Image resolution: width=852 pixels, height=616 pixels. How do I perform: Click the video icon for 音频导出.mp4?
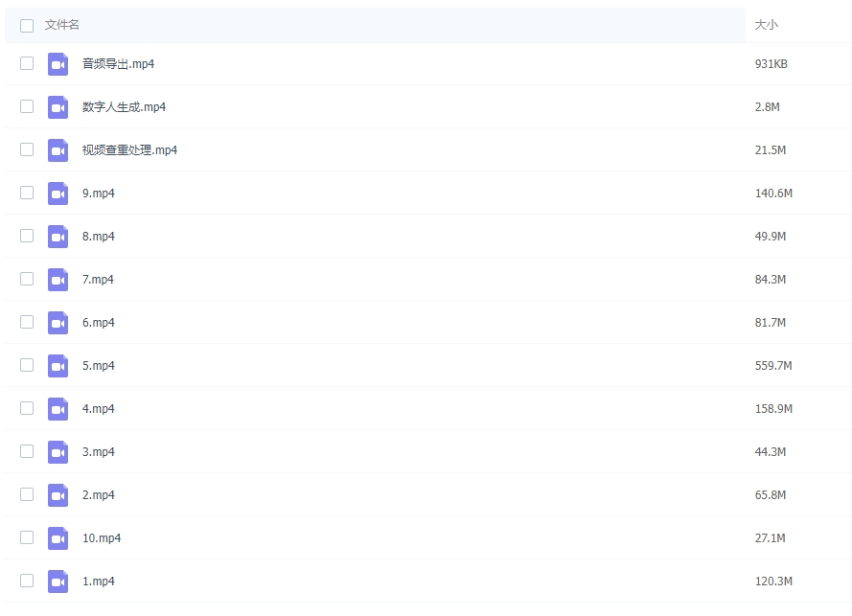[58, 64]
